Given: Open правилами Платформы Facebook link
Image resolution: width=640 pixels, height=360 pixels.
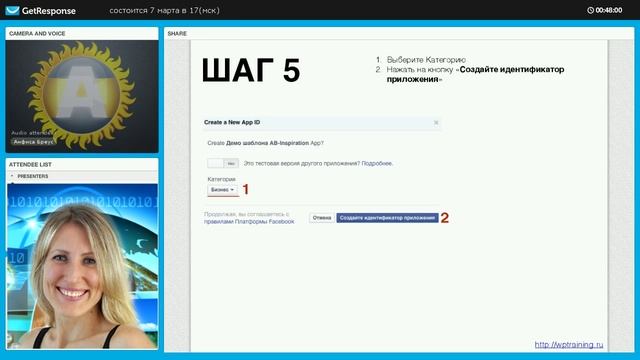Looking at the screenshot, I should click(x=249, y=222).
